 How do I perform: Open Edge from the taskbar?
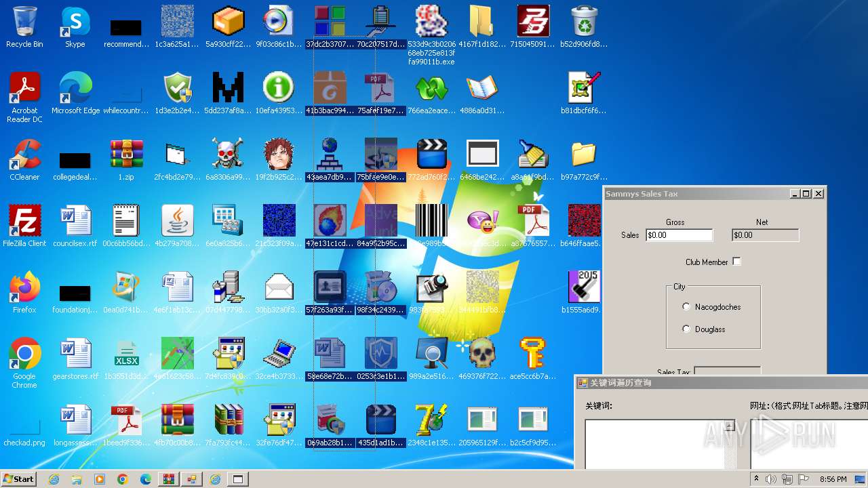click(x=146, y=479)
